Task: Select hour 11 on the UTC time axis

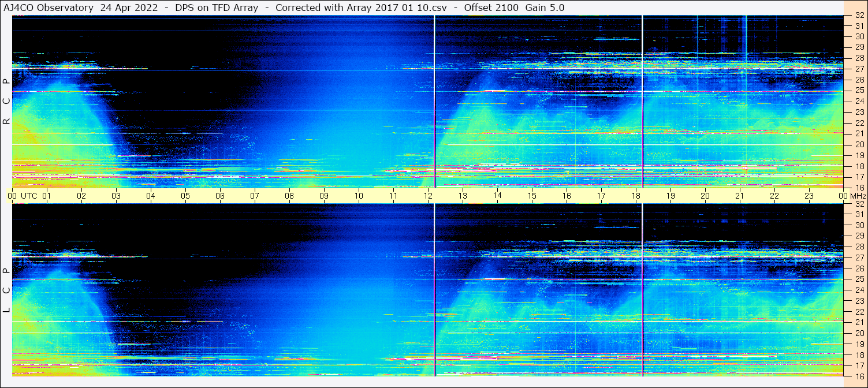Action: tap(393, 196)
